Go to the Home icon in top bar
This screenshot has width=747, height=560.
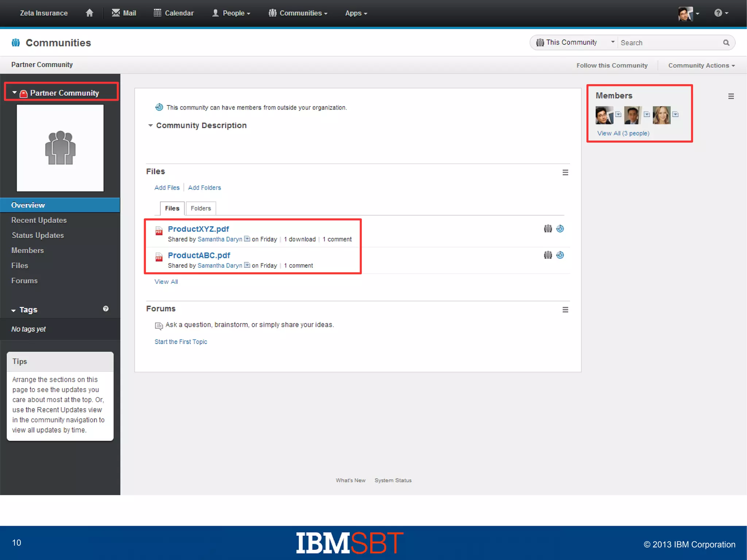[89, 13]
